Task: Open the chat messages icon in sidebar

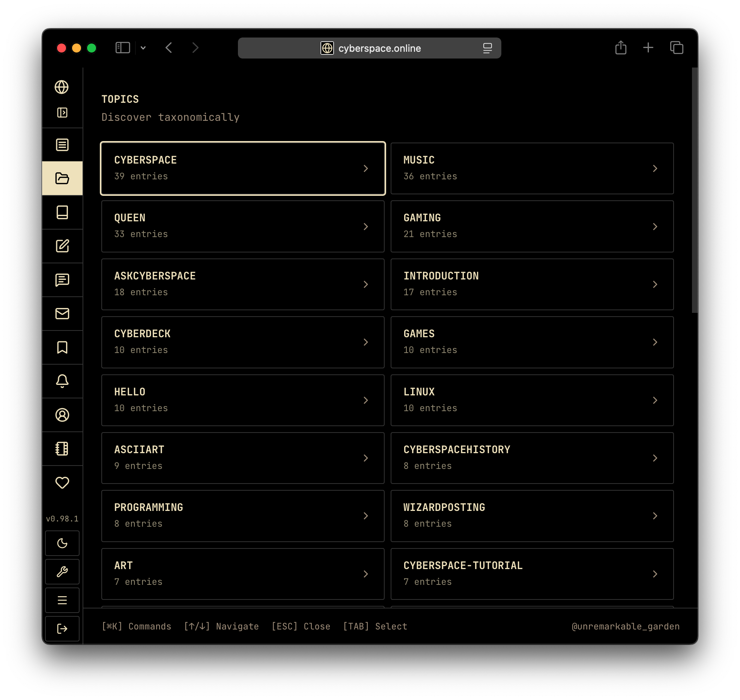Action: [62, 280]
